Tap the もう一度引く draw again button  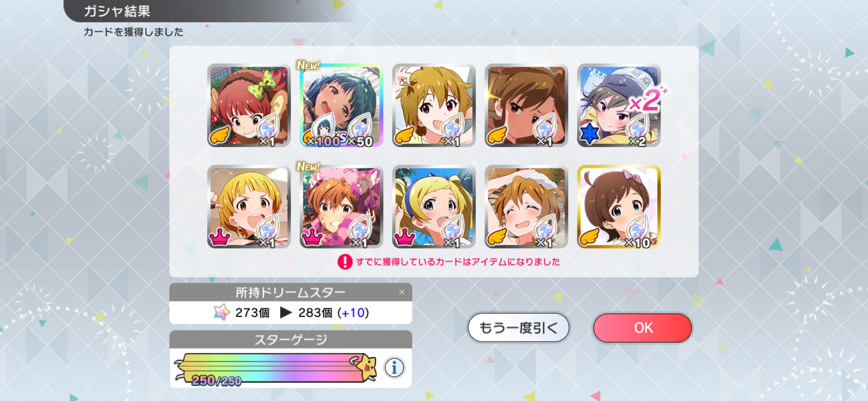[518, 328]
